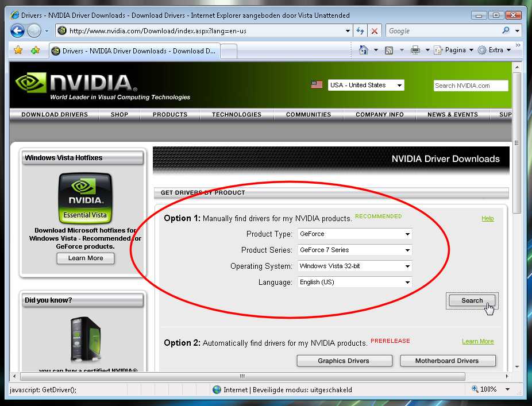Click the vertical scrollbar up arrow
This screenshot has width=532, height=406.
[517, 67]
